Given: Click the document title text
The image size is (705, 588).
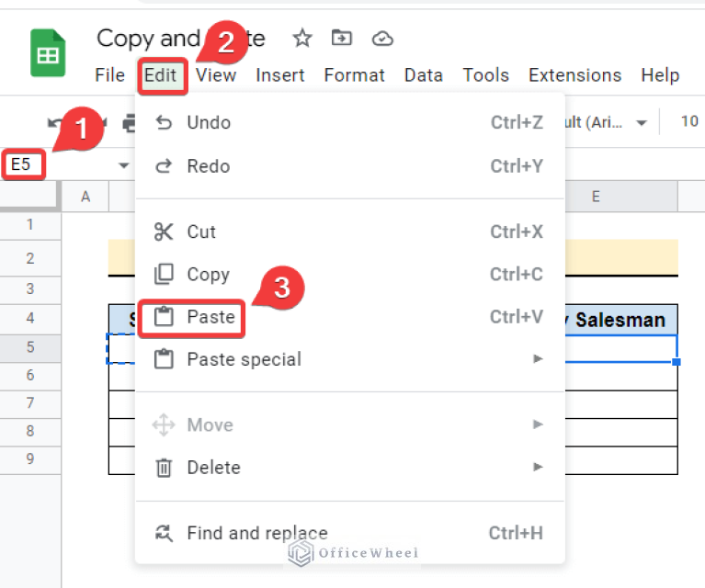Looking at the screenshot, I should coord(181,39).
